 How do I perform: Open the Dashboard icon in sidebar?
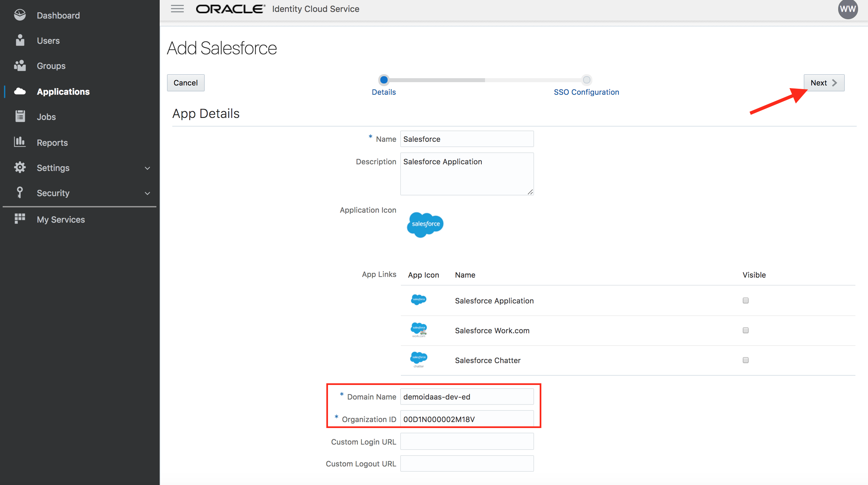(x=20, y=15)
